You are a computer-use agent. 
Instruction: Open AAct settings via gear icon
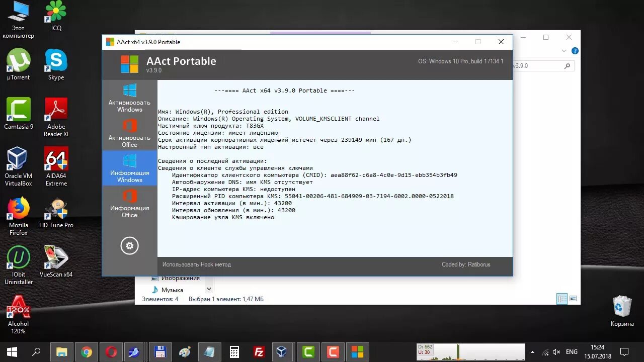pos(130,246)
